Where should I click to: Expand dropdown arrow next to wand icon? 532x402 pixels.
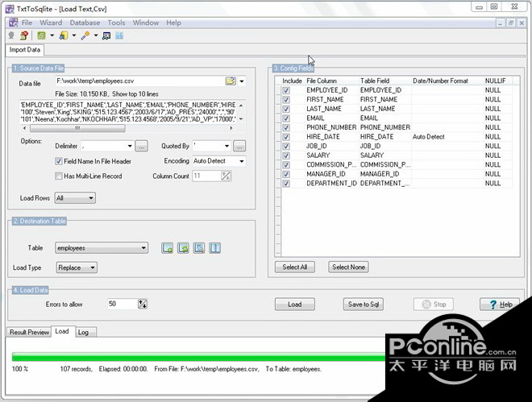tap(96, 35)
